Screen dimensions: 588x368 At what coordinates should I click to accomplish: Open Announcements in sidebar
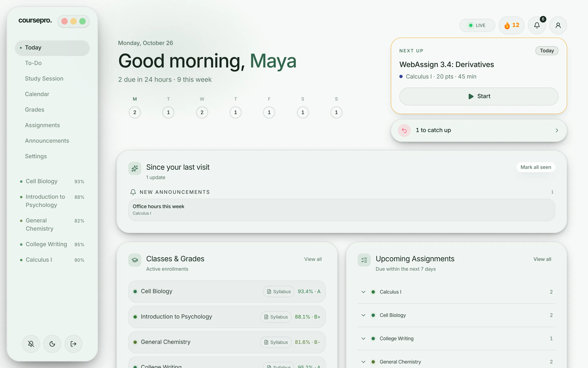click(x=52, y=141)
